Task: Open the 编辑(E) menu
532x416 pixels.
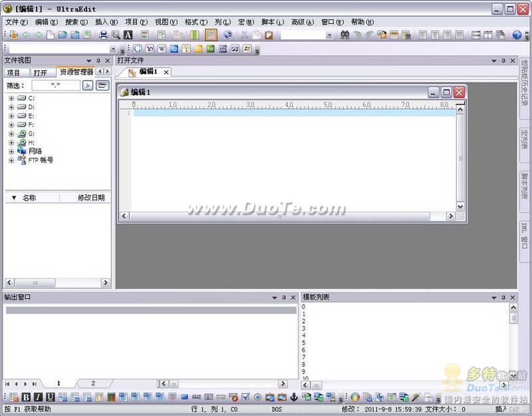Action: pos(46,22)
